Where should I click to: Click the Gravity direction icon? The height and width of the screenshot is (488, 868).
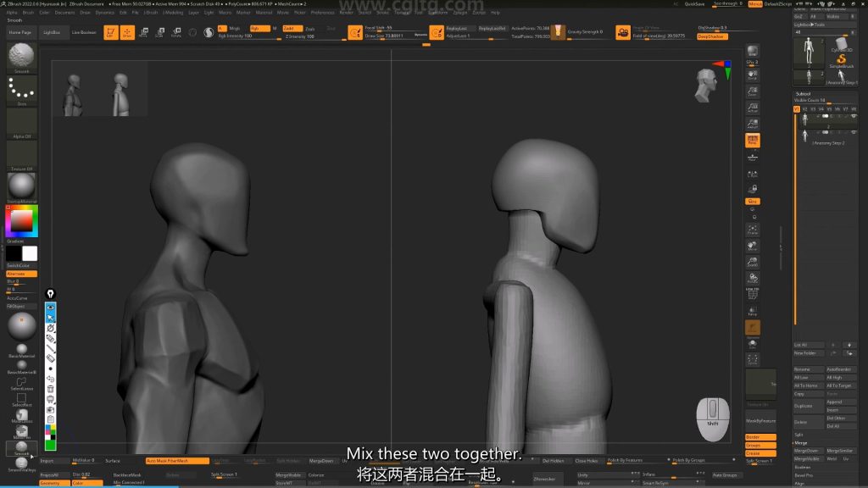[558, 31]
